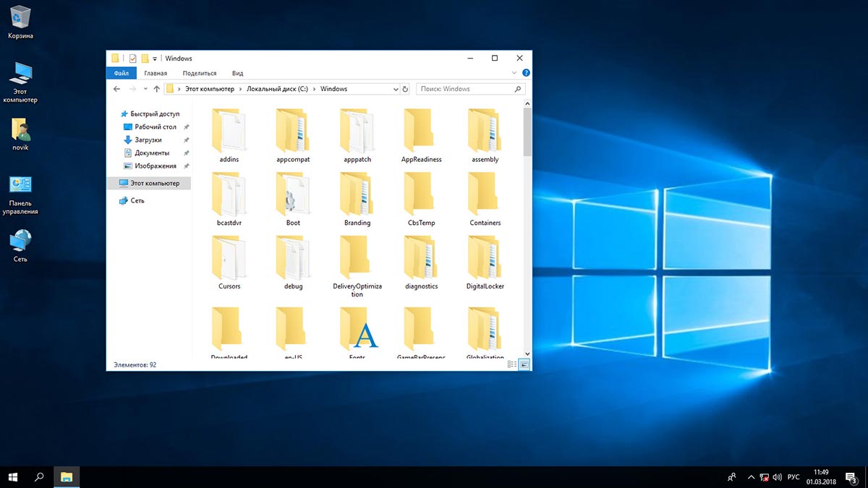Click the Back navigation arrow
Image resolution: width=868 pixels, height=488 pixels.
point(117,89)
